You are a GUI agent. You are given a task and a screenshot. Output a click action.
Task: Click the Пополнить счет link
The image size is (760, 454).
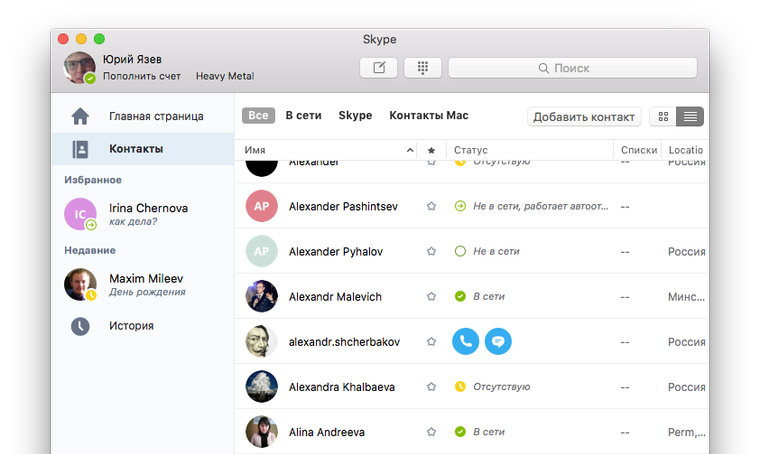click(x=142, y=76)
